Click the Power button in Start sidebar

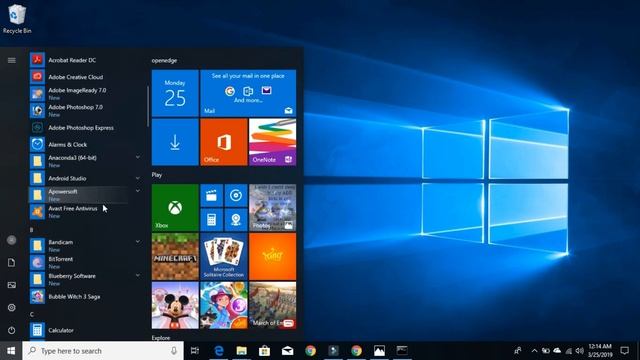pos(11,330)
